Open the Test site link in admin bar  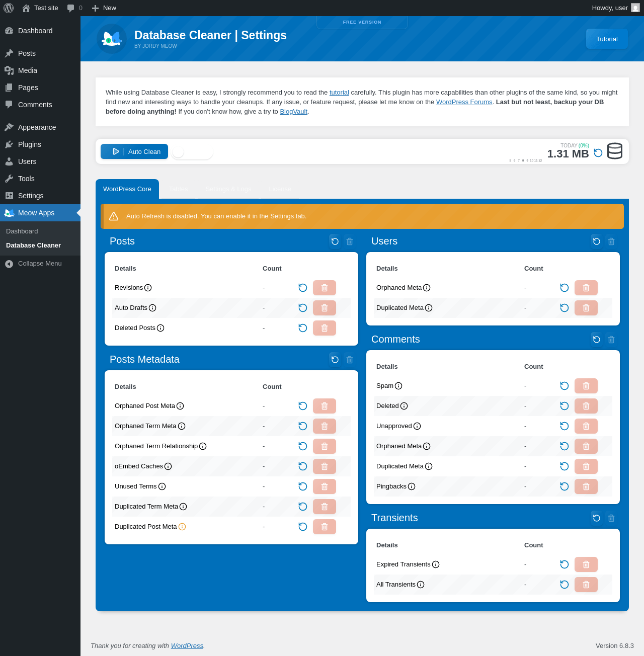pyautogui.click(x=40, y=8)
